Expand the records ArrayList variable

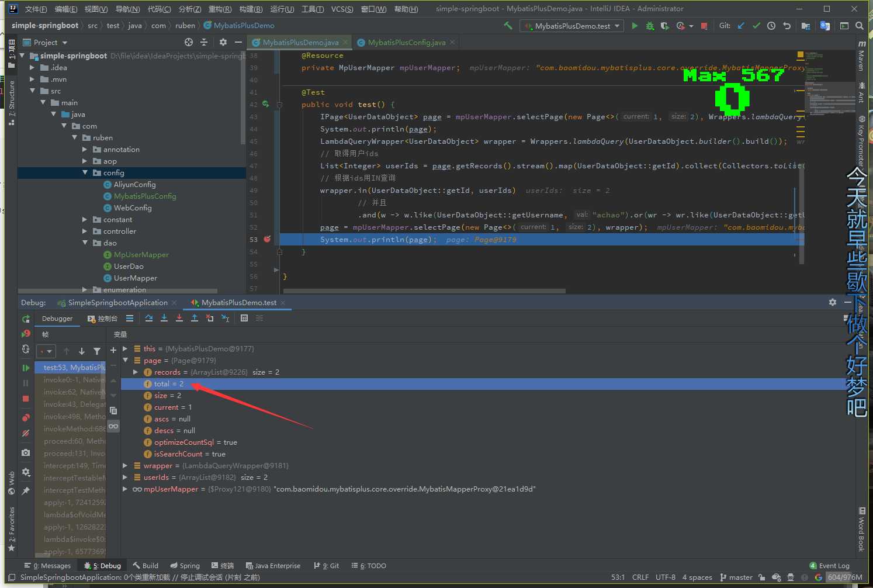pos(136,372)
